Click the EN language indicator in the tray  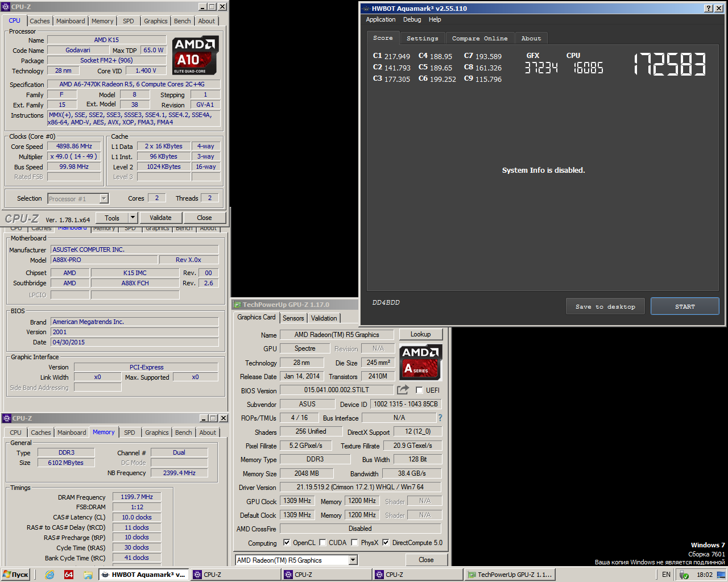tap(666, 575)
